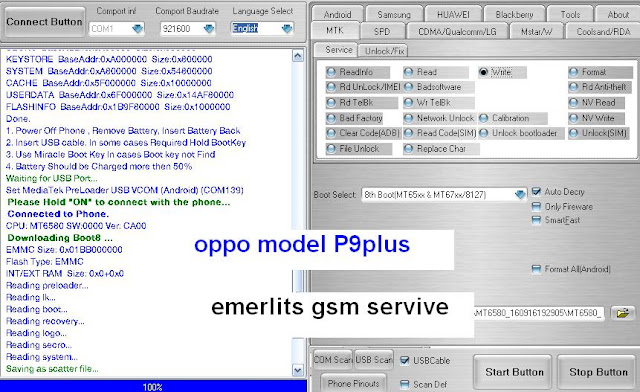Enable the Only Fireware checkbox
This screenshot has height=392, width=640.
(x=536, y=207)
